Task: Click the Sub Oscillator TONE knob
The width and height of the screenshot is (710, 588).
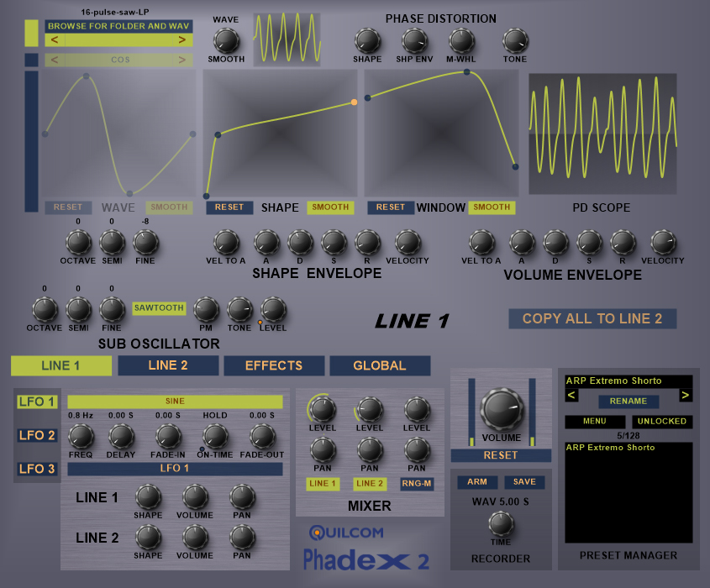Action: [240, 310]
